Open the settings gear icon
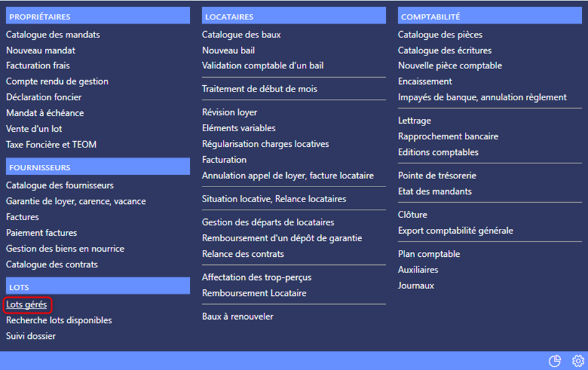Image resolution: width=588 pixels, height=370 pixels. (x=578, y=361)
